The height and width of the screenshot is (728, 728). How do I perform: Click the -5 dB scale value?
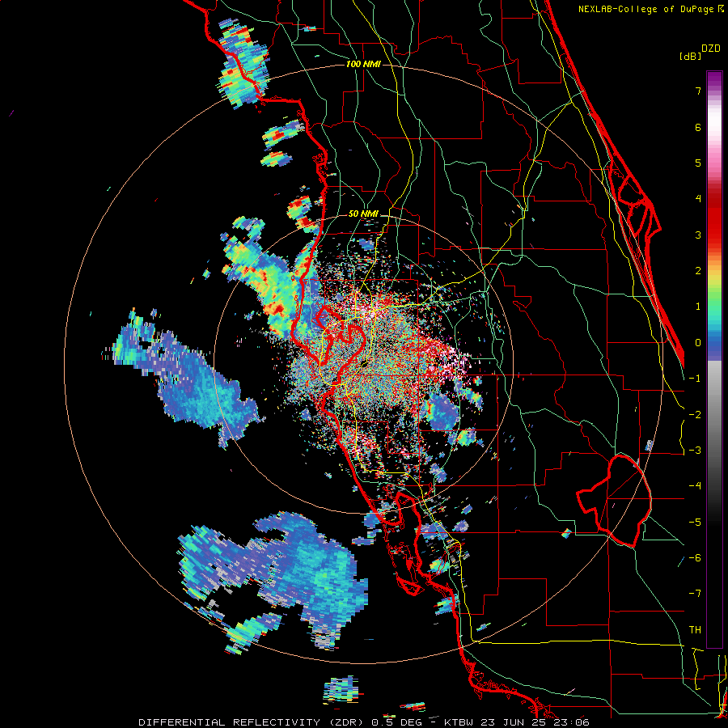[x=695, y=523]
